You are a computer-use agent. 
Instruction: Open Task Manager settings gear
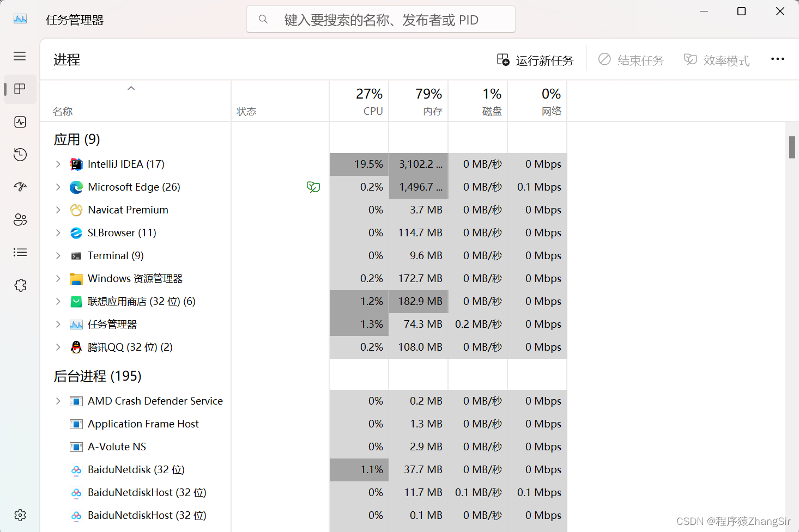[20, 515]
